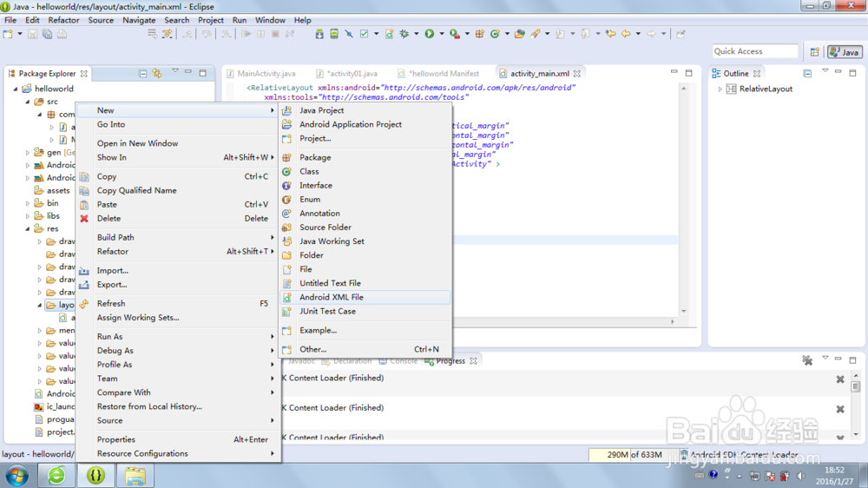This screenshot has width=868, height=488.
Task: Click the Back navigation arrow icon
Action: click(626, 34)
